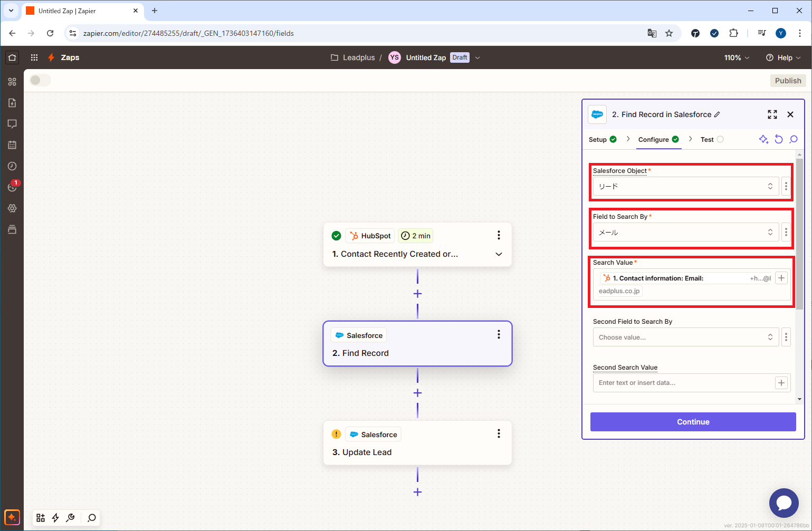Open the sidebar calendar icon
This screenshot has width=812, height=531.
click(12, 145)
